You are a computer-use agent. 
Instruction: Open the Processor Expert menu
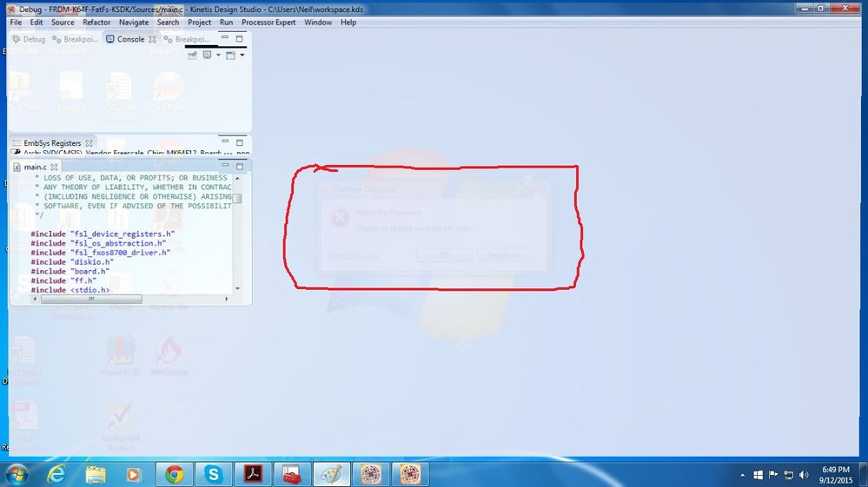(x=268, y=22)
